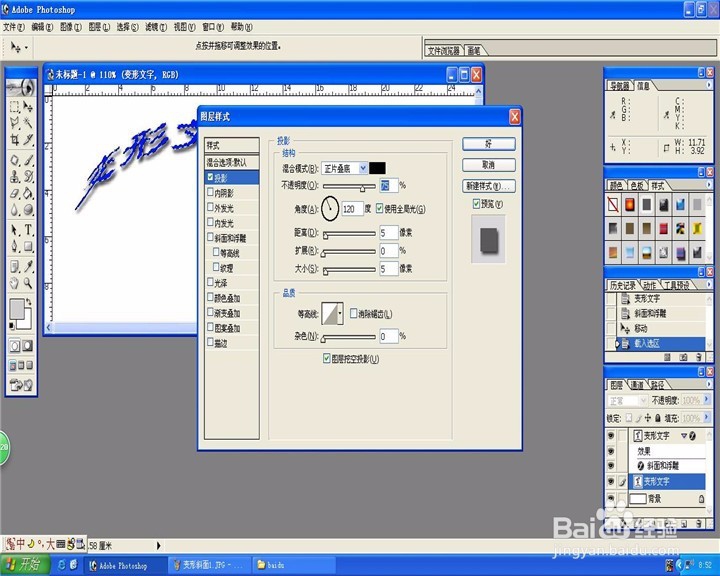Select the Magic Wand tool
The width and height of the screenshot is (720, 576).
[28, 122]
